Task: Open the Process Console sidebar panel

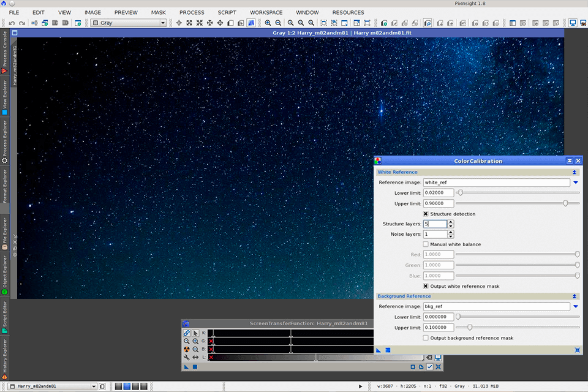Action: click(4, 47)
